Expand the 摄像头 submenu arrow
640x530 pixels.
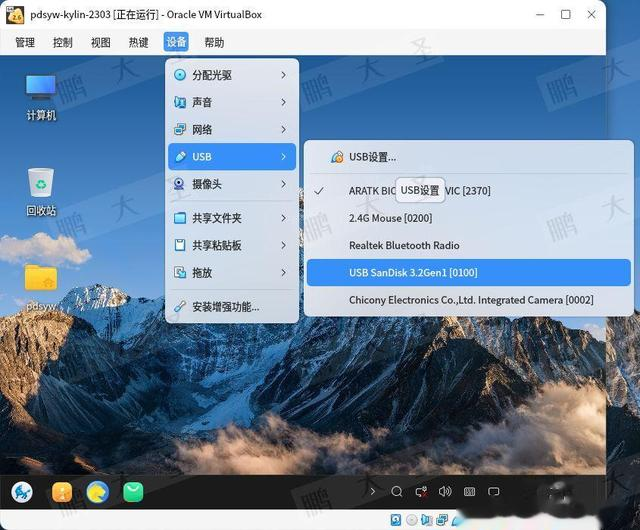pyautogui.click(x=284, y=184)
